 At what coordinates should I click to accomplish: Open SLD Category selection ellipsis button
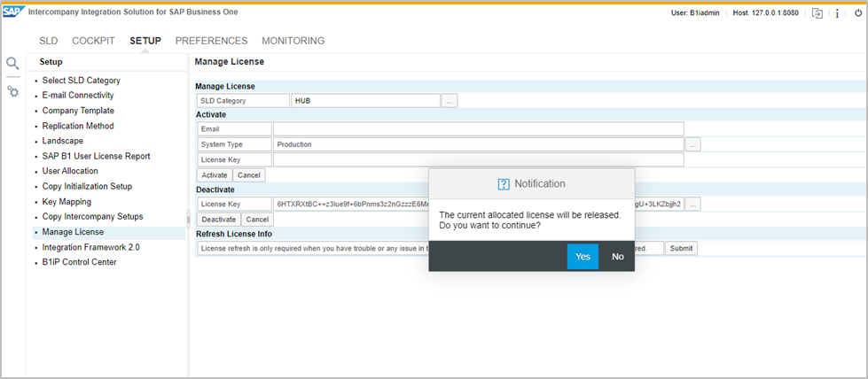(x=450, y=101)
